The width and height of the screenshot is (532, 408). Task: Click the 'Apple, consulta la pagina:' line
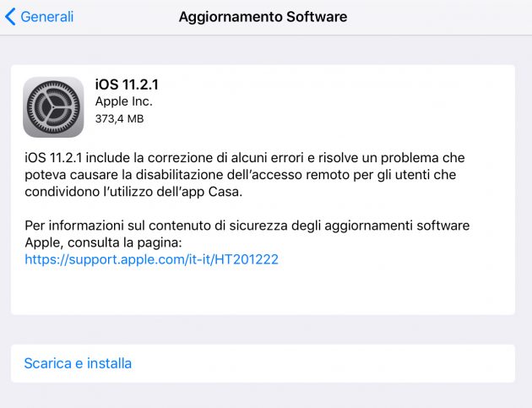pyautogui.click(x=104, y=242)
